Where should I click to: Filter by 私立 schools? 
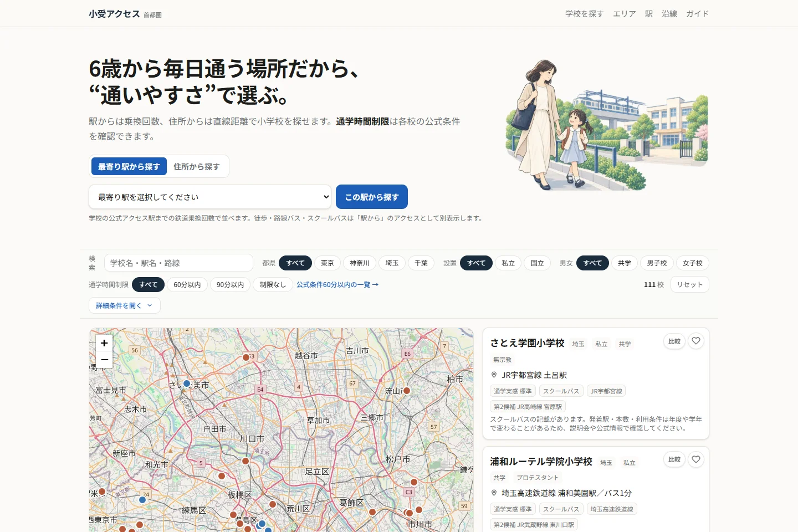(508, 263)
